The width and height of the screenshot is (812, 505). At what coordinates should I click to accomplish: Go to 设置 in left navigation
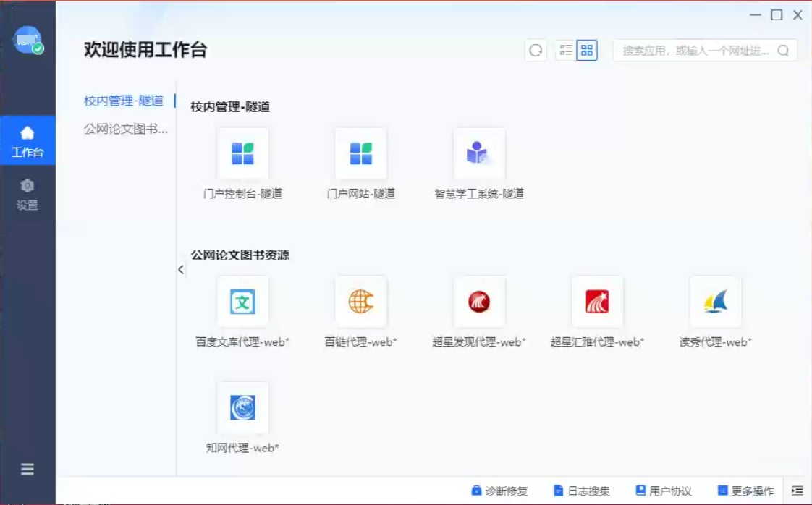coord(28,195)
